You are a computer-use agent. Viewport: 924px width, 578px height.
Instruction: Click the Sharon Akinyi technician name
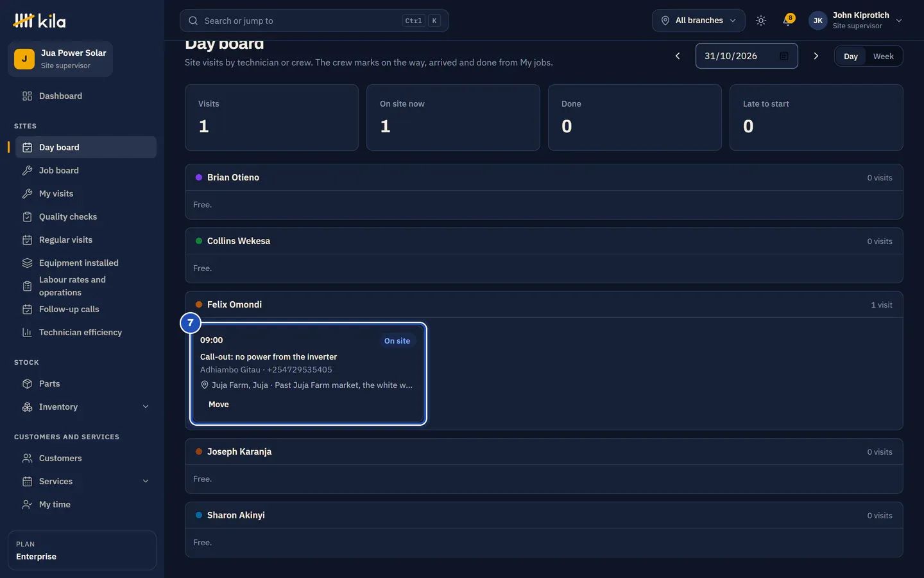click(236, 516)
